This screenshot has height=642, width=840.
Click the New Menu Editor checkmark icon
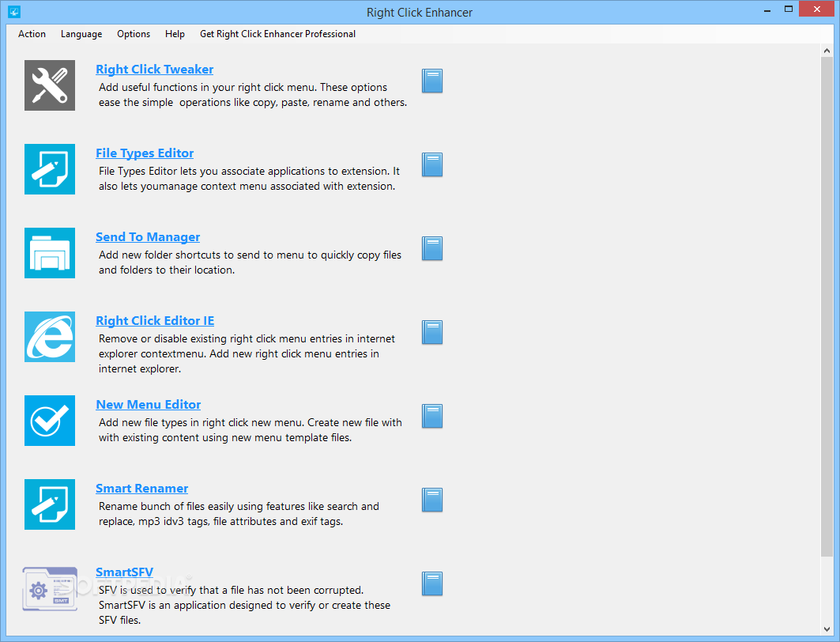click(50, 421)
